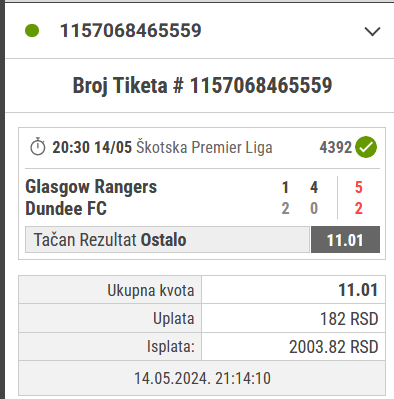Click match code 4392
The image size is (394, 399).
[x=335, y=147]
